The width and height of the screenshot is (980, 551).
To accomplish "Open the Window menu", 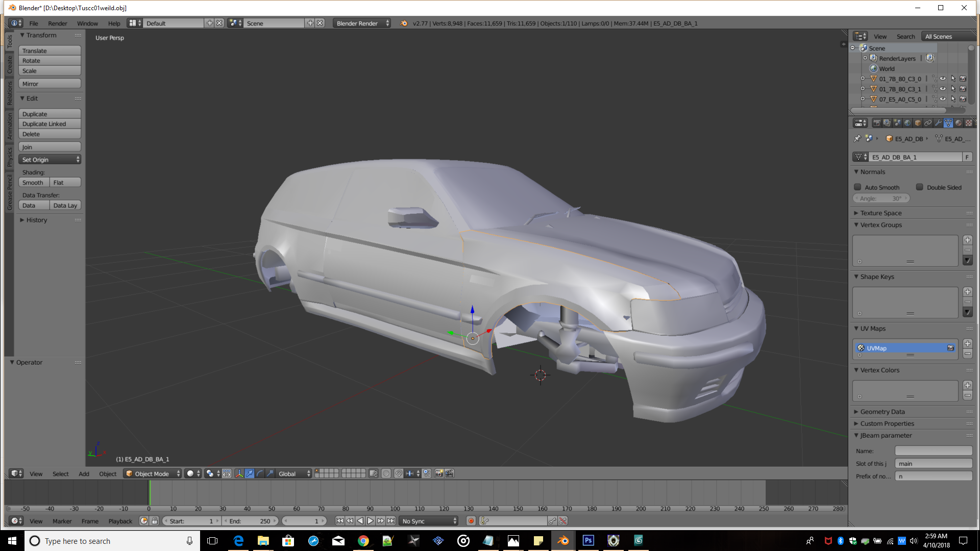I will tap(87, 23).
